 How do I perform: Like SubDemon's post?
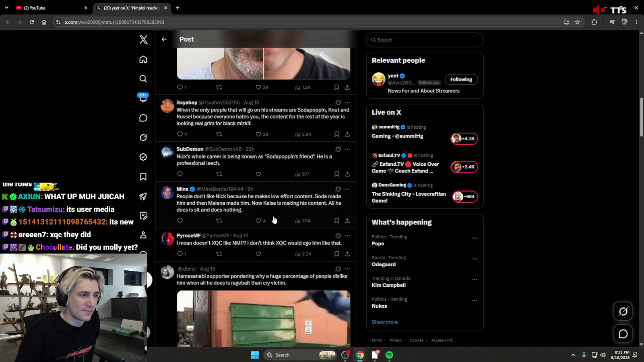pyautogui.click(x=258, y=174)
